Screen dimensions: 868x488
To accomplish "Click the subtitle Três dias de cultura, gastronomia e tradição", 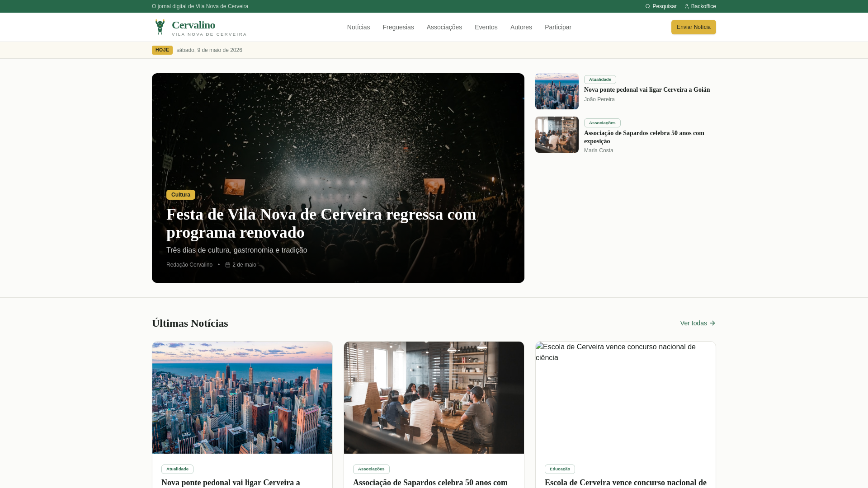I will (x=237, y=250).
